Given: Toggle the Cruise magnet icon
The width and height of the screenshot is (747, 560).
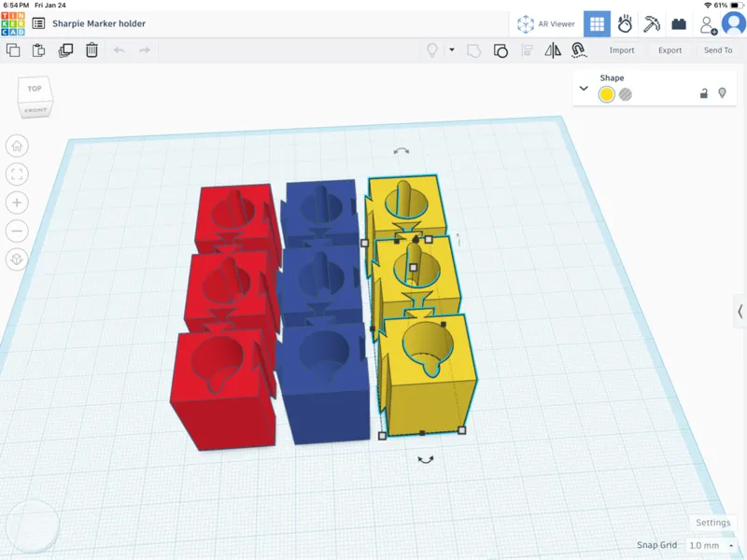Looking at the screenshot, I should 578,50.
